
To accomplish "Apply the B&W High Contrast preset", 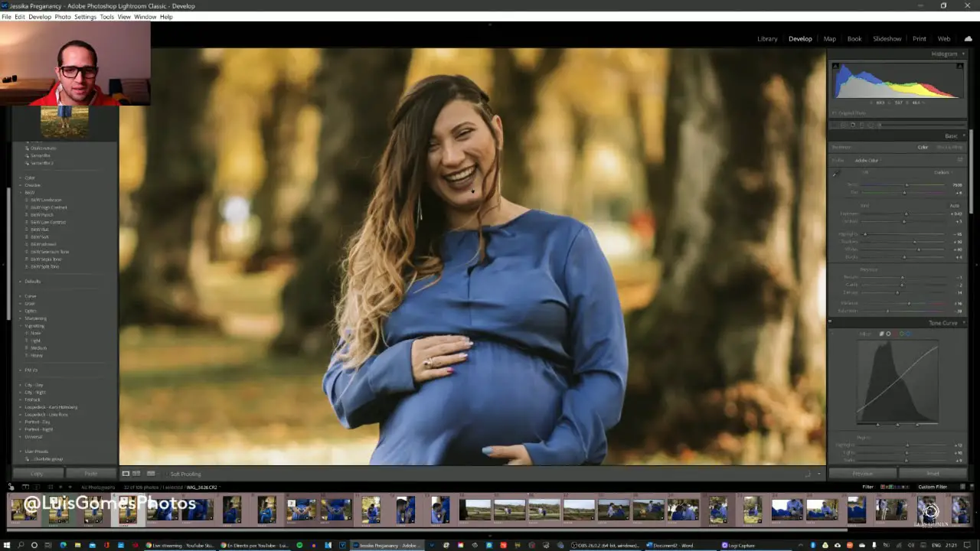I will click(49, 207).
